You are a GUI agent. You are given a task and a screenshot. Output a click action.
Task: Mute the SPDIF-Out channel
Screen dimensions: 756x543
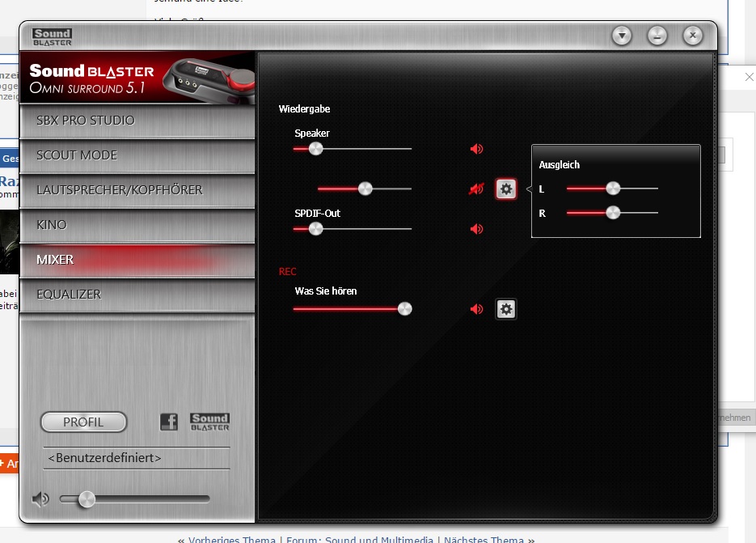click(476, 229)
